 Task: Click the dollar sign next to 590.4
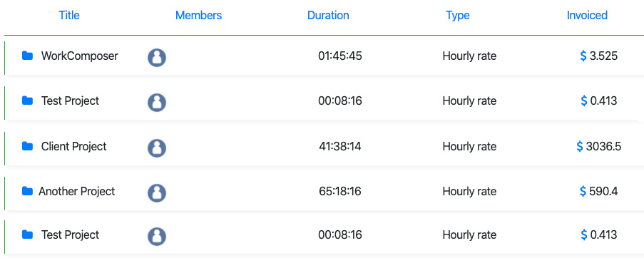click(x=583, y=191)
